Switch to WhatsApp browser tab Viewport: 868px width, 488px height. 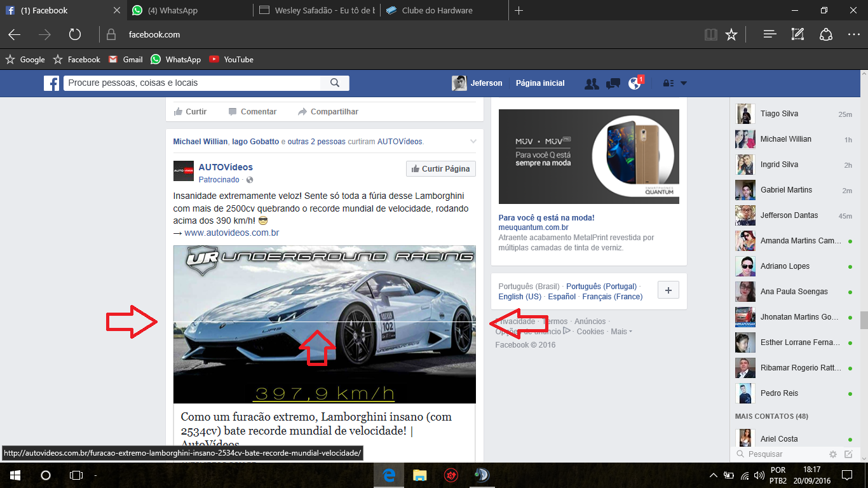(x=190, y=11)
